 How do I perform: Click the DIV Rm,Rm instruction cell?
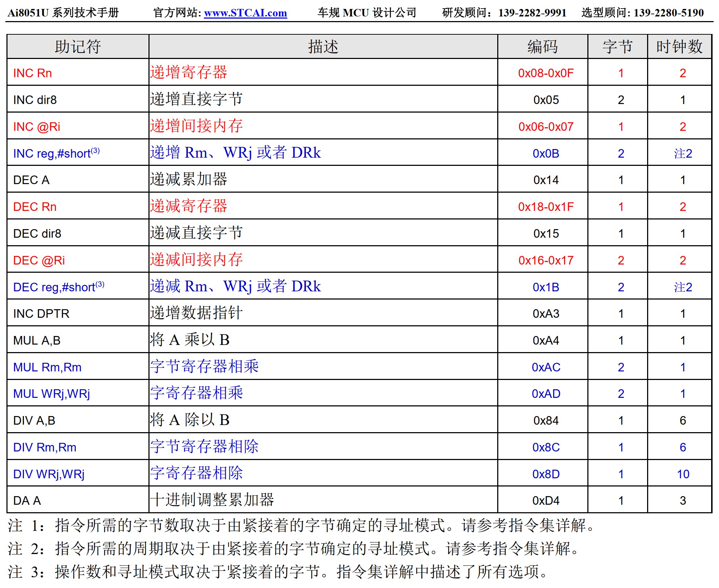45,447
